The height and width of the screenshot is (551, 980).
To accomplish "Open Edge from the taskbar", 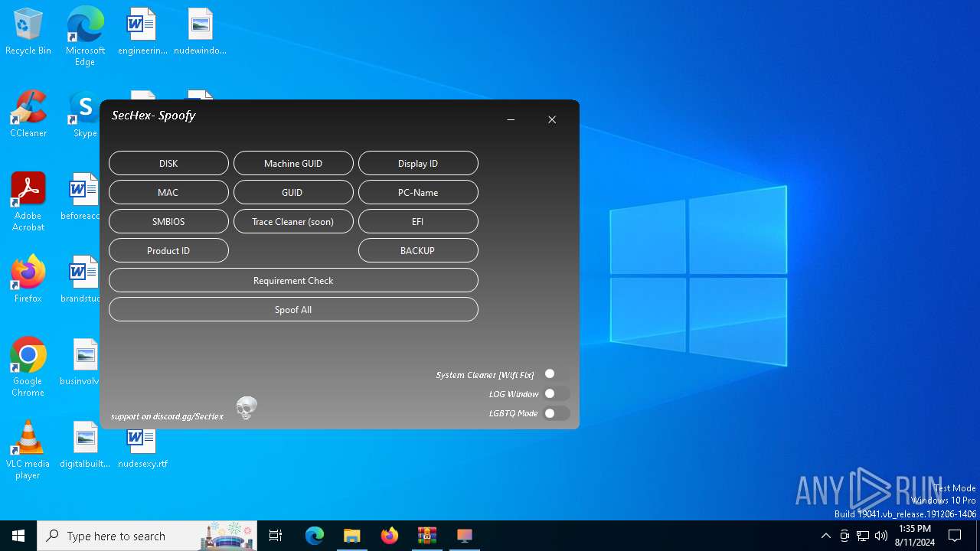I will (x=315, y=536).
